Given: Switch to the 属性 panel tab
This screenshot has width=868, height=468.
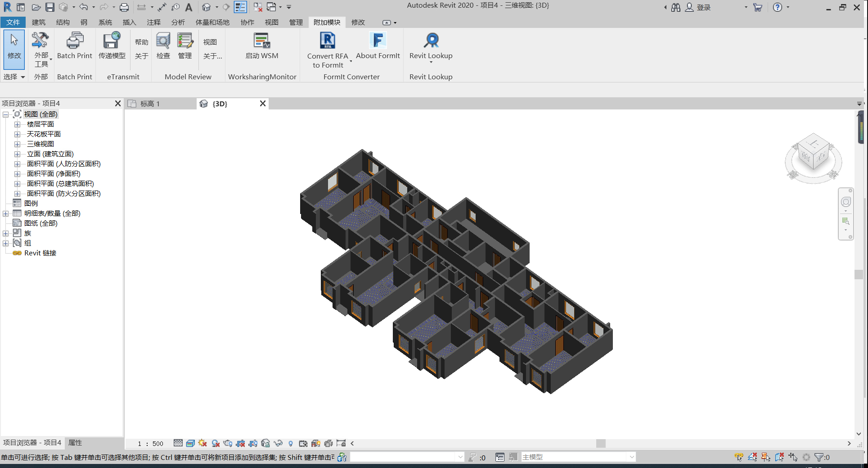Looking at the screenshot, I should click(x=75, y=443).
